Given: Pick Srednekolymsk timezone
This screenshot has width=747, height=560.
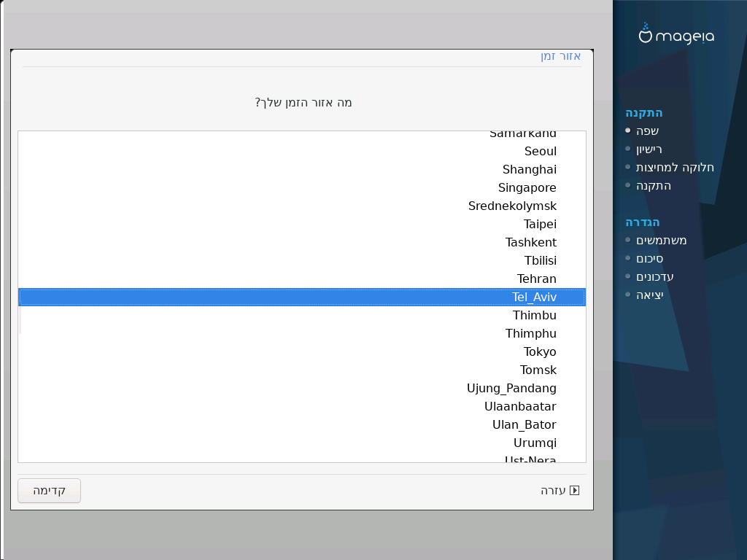Looking at the screenshot, I should [302, 206].
